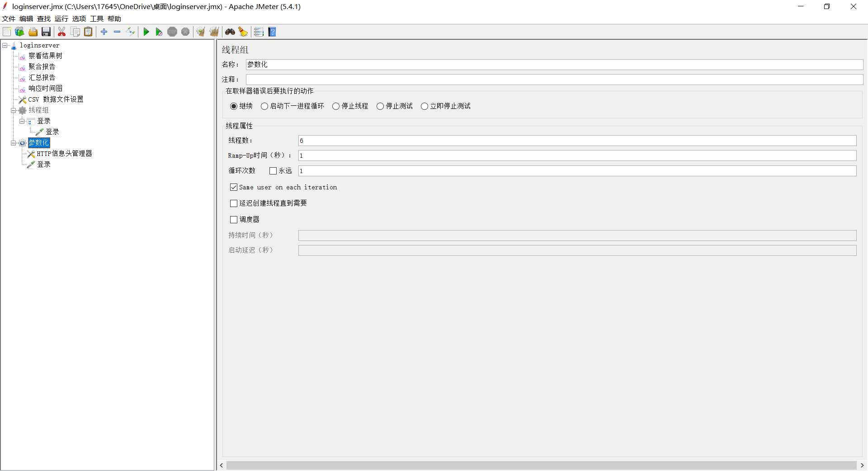868x471 pixels.
Task: Select 立即停止测试 radio button
Action: 425,106
